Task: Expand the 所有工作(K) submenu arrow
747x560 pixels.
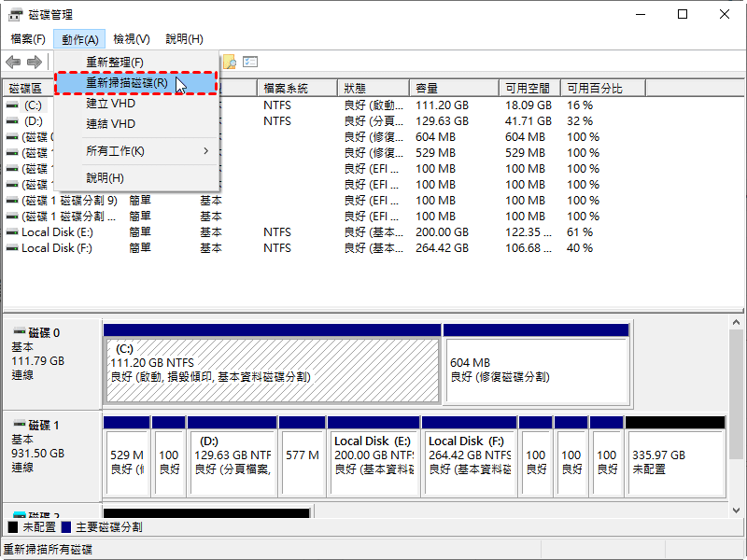Action: click(x=205, y=151)
